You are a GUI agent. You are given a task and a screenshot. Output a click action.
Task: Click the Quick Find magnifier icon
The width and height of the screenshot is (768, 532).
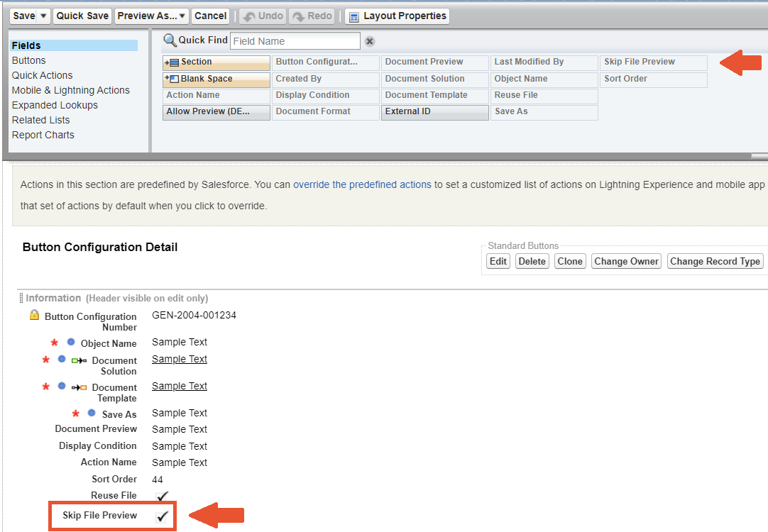point(170,40)
